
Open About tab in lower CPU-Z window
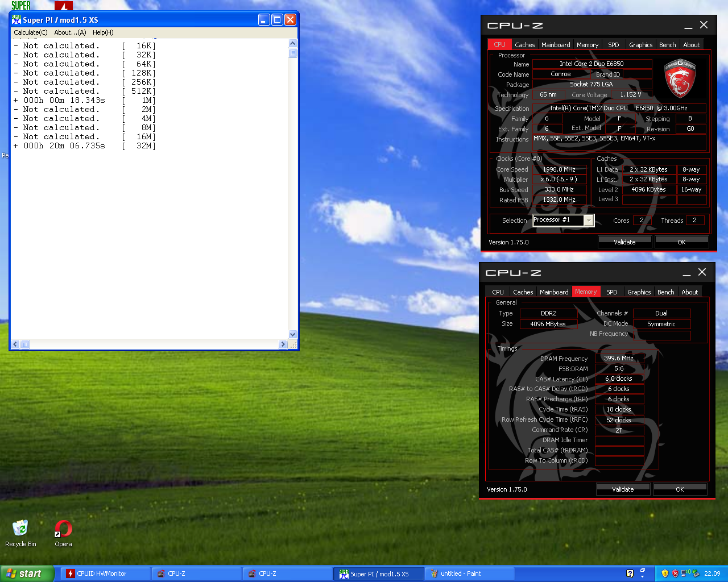(690, 292)
